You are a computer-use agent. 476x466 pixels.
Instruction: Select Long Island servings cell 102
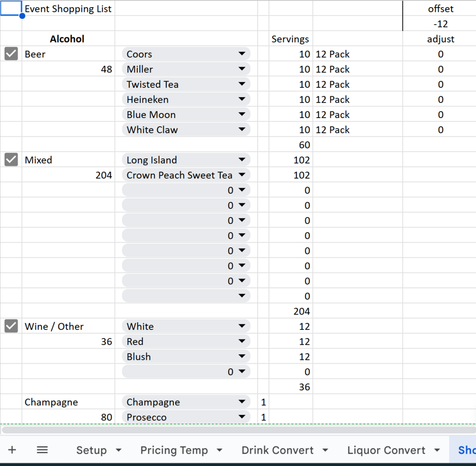(290, 160)
